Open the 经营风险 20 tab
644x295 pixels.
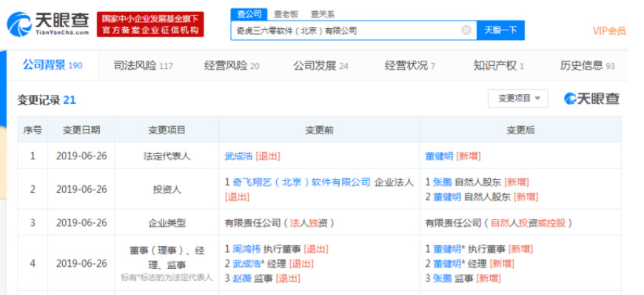point(232,65)
